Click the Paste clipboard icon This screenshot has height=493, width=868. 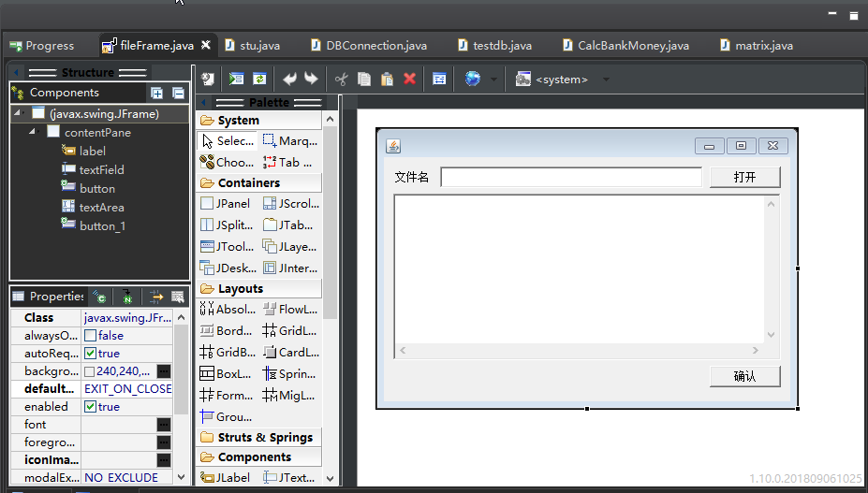pyautogui.click(x=387, y=80)
